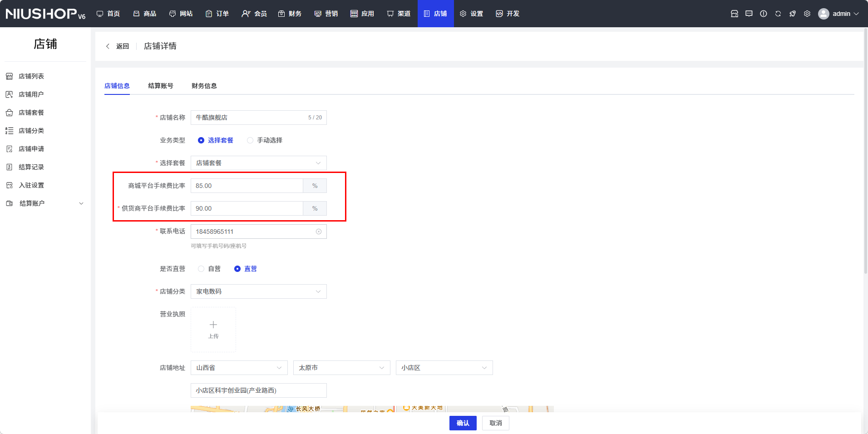Open the messages icon in header
This screenshot has height=434, width=868.
point(749,14)
